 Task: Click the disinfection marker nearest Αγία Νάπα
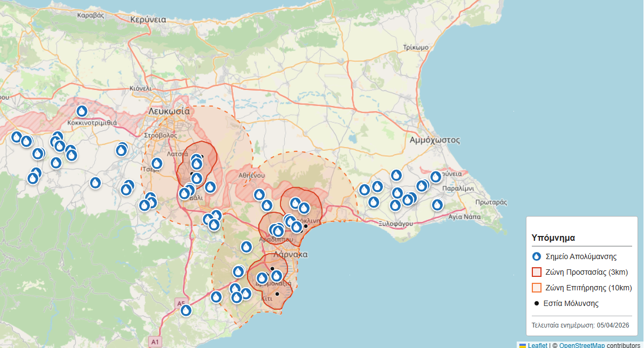[x=437, y=205]
